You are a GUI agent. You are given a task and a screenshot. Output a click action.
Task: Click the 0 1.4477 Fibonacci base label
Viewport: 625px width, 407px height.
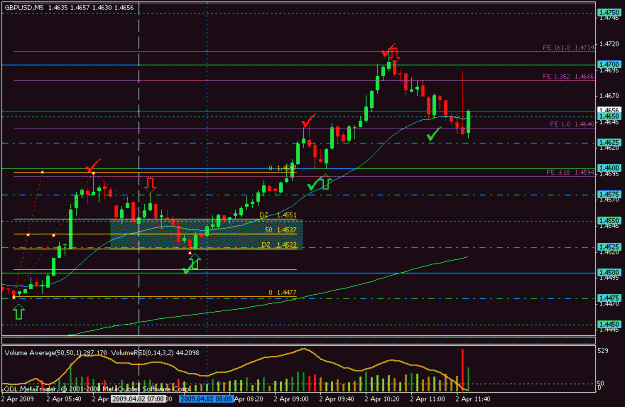282,293
